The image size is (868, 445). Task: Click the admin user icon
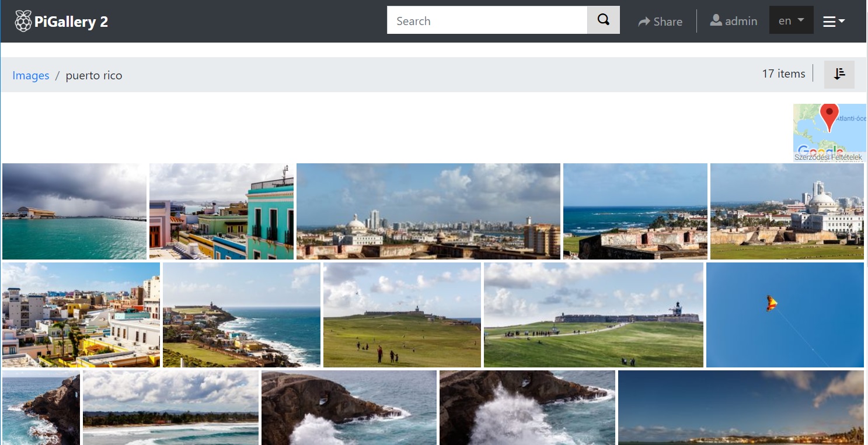pyautogui.click(x=716, y=20)
